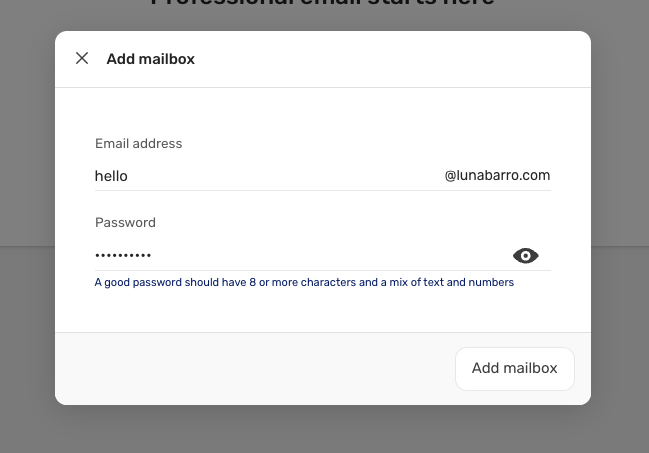649x453 pixels.
Task: Click the Add mailbox button
Action: click(x=514, y=369)
